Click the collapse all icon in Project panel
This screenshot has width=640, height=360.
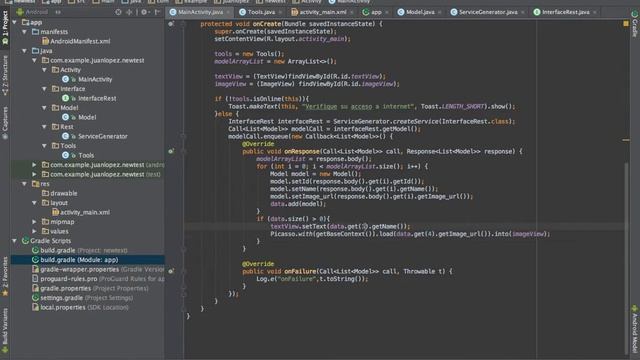(129, 12)
